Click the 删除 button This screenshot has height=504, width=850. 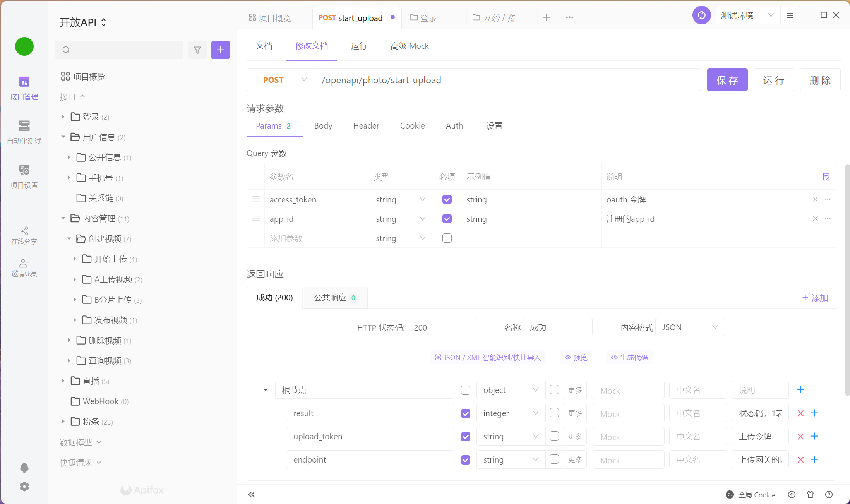(820, 80)
